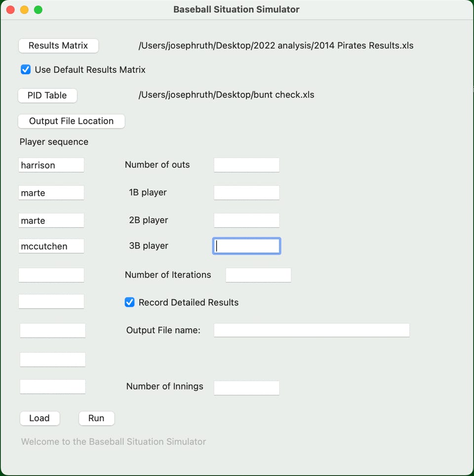The image size is (474, 476).
Task: Select the 1B player input
Action: [246, 193]
